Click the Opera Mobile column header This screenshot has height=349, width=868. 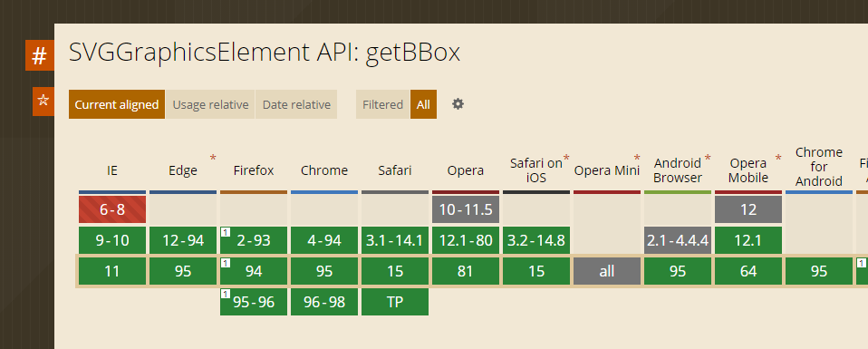click(x=748, y=170)
